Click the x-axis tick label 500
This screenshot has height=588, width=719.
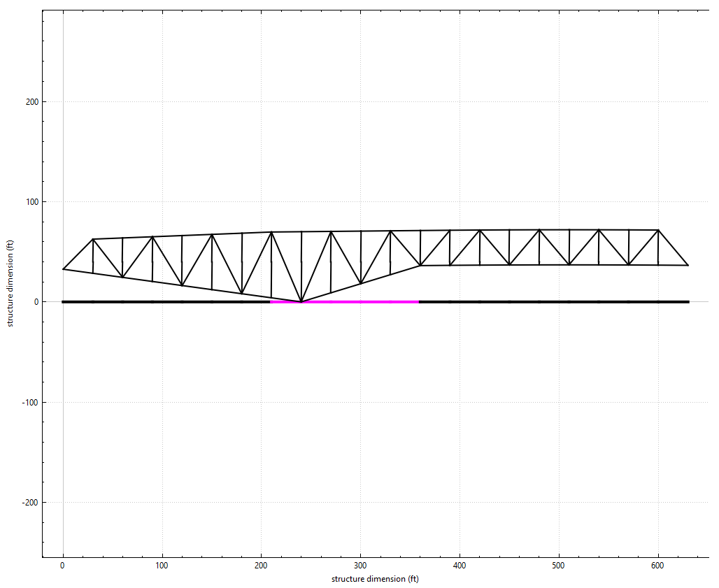(559, 565)
